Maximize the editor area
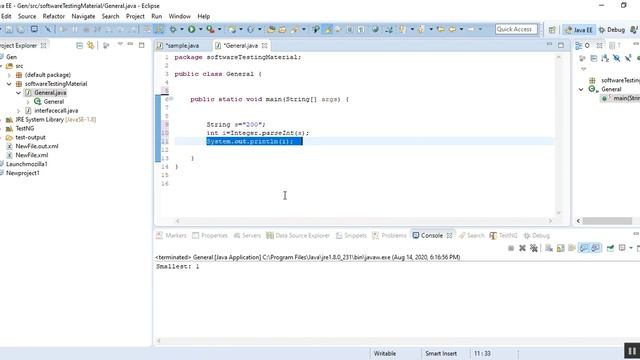Screen dimensions: 640x360 [x=561, y=45]
